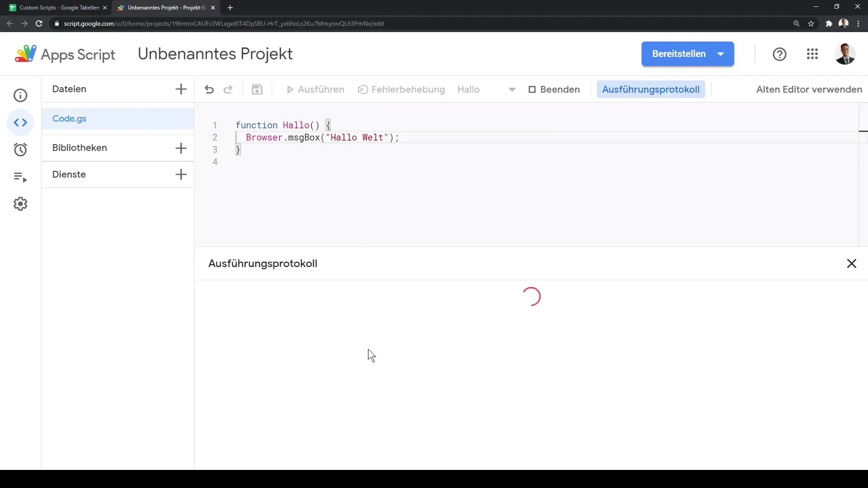
Task: Select the Editor code icon in sidebar
Action: click(x=20, y=122)
